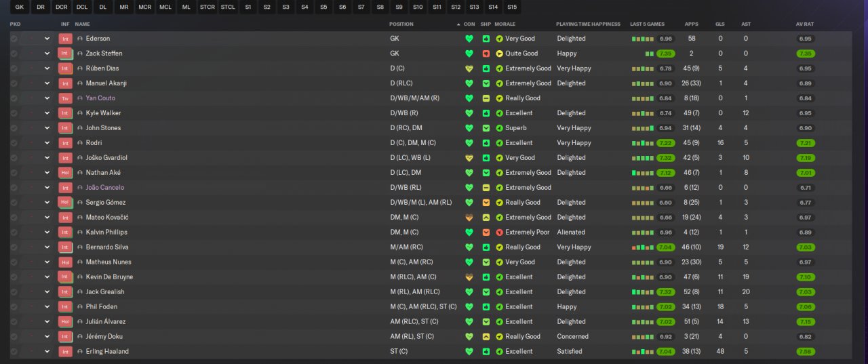
Task: Open selection dropdown for Joško Gvardiol
Action: pyautogui.click(x=47, y=158)
